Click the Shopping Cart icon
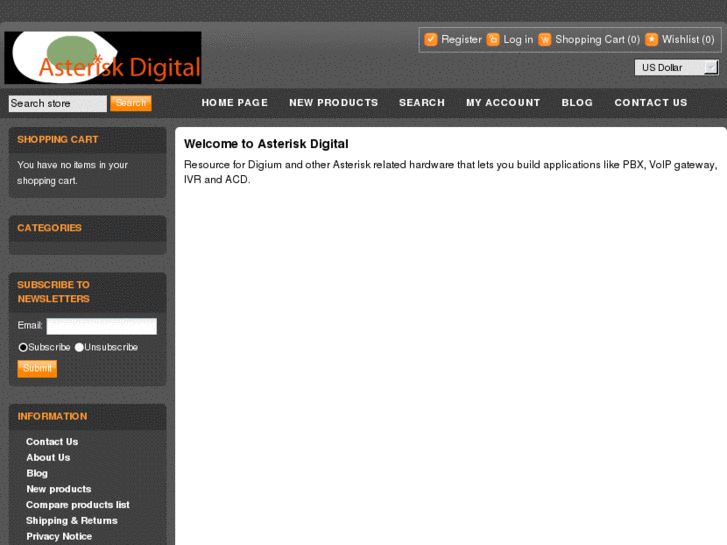 [x=545, y=40]
